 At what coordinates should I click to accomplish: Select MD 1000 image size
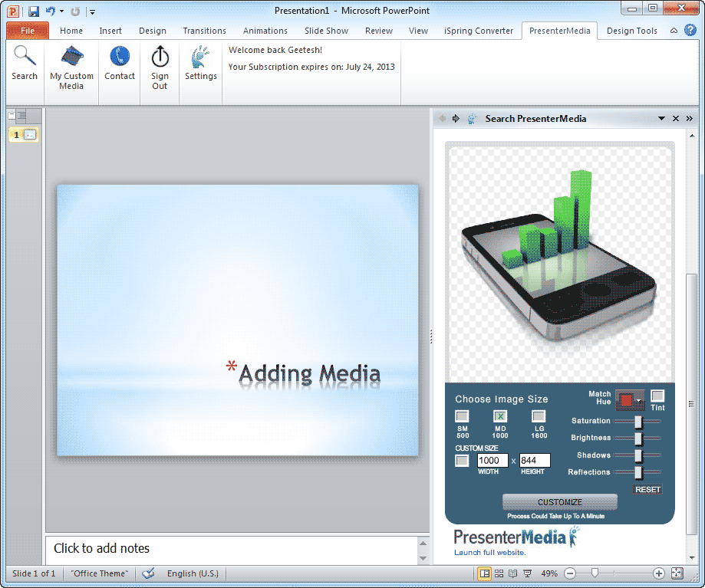(500, 416)
